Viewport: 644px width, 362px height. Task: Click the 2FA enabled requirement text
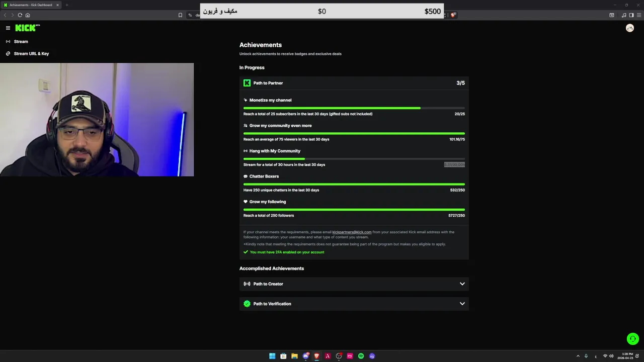tap(287, 252)
